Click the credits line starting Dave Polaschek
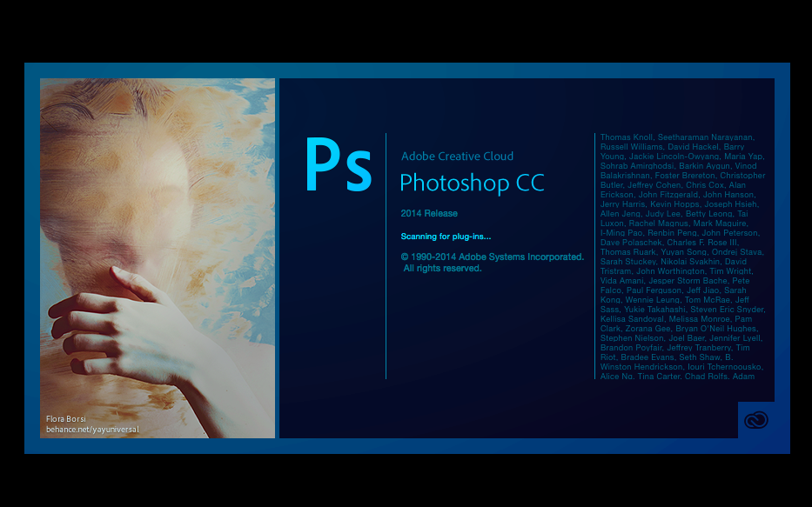Screen dimensions: 812x507 point(669,243)
